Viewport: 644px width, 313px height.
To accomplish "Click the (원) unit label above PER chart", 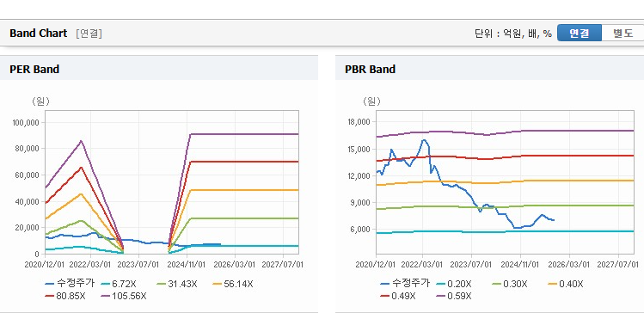I will pos(40,101).
